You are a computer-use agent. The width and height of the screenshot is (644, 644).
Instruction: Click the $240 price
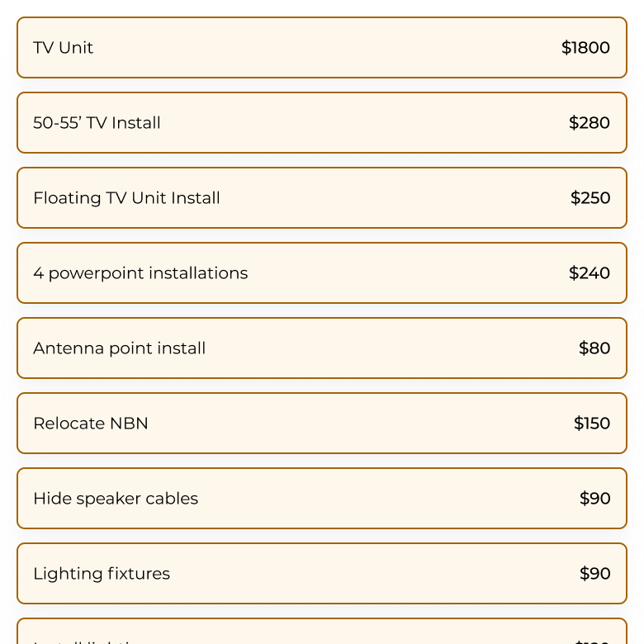[x=590, y=273]
